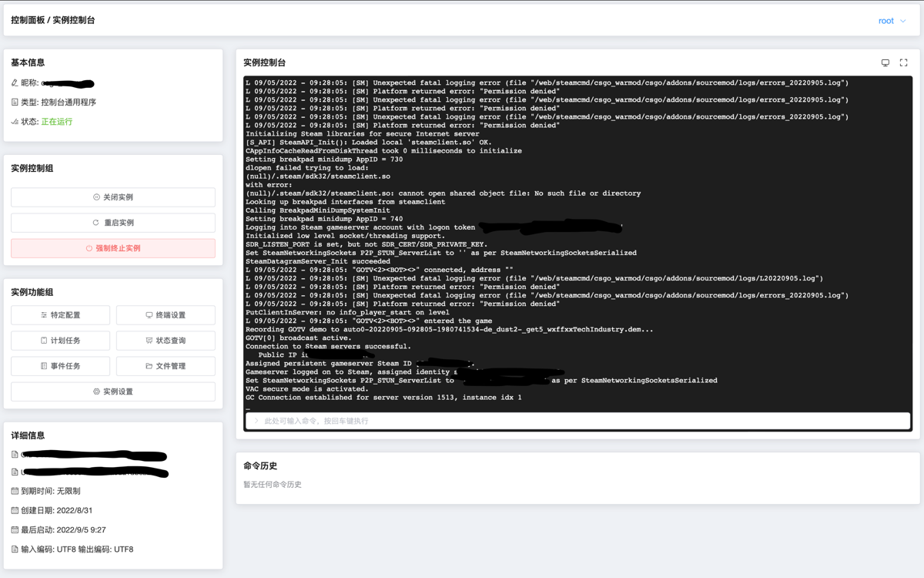Click the icon next to 类型
The height and width of the screenshot is (578, 924).
(x=15, y=102)
